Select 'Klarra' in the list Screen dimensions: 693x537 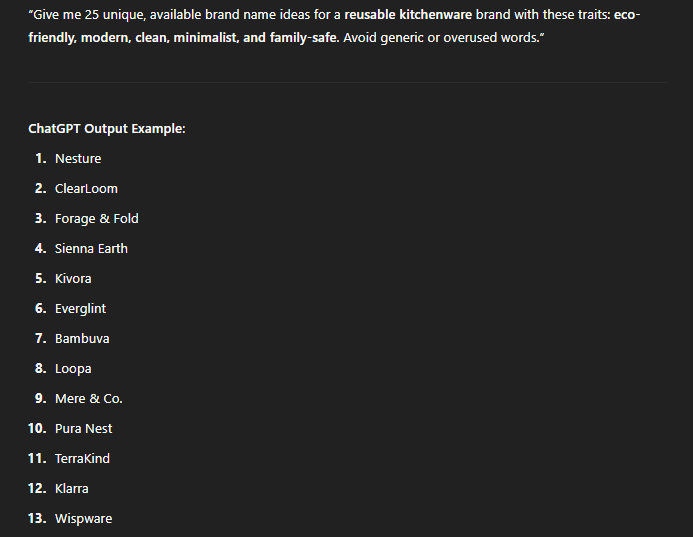coord(72,489)
